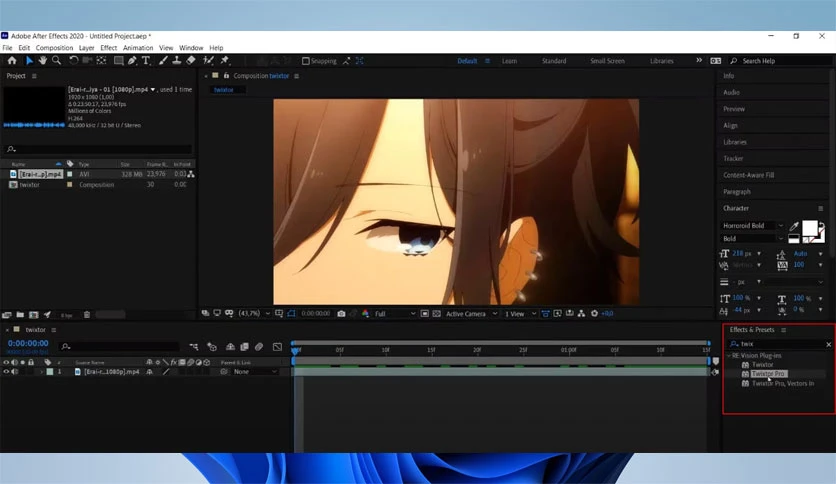This screenshot has height=484, width=836.
Task: Select the Roto Brush tool
Action: coord(208,61)
